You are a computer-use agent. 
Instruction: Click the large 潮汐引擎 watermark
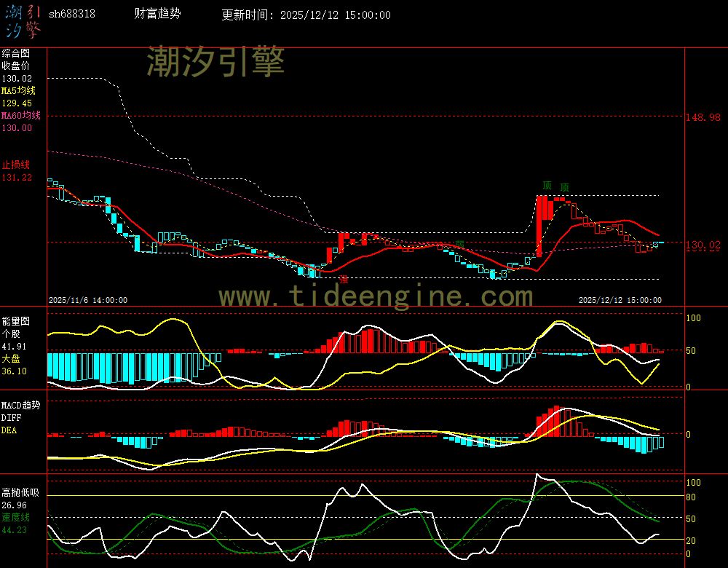pos(215,62)
